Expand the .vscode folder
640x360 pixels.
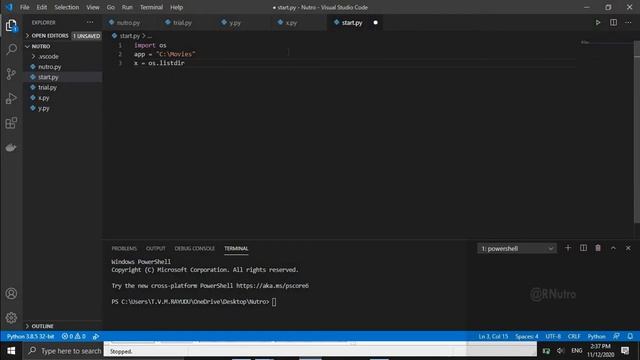[x=48, y=56]
